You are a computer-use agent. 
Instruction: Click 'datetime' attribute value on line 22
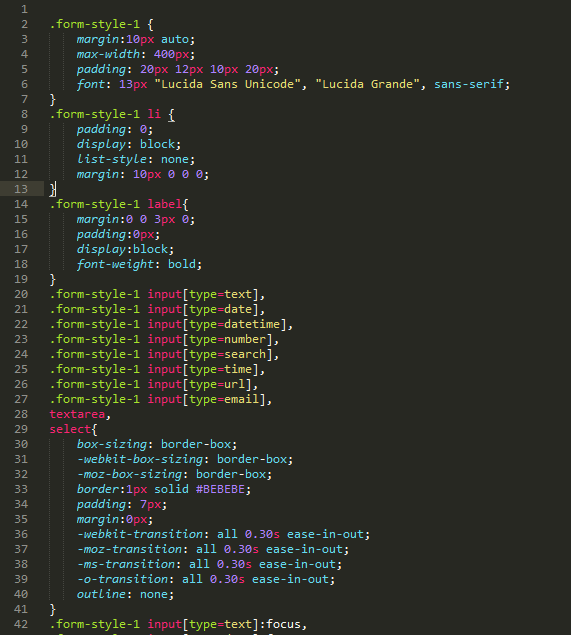tap(252, 324)
